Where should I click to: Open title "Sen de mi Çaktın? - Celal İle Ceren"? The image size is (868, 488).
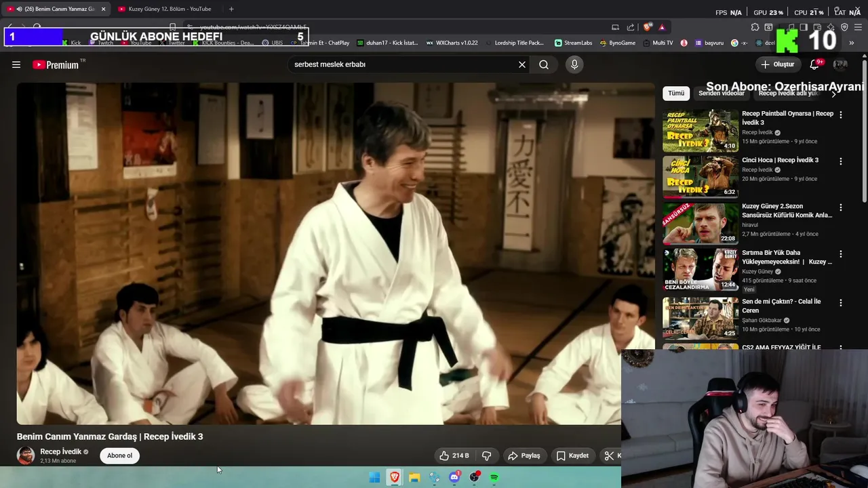pyautogui.click(x=781, y=306)
